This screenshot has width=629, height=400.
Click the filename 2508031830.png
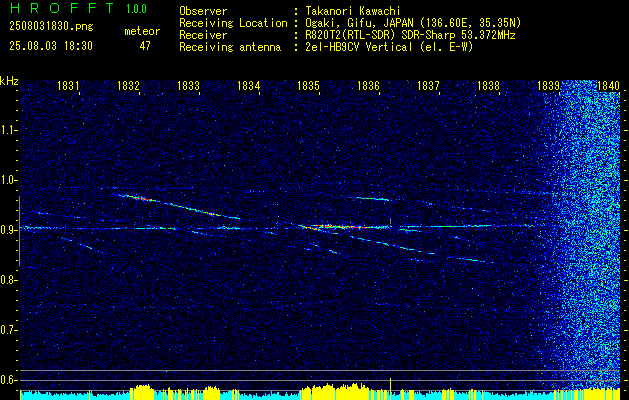pos(51,27)
